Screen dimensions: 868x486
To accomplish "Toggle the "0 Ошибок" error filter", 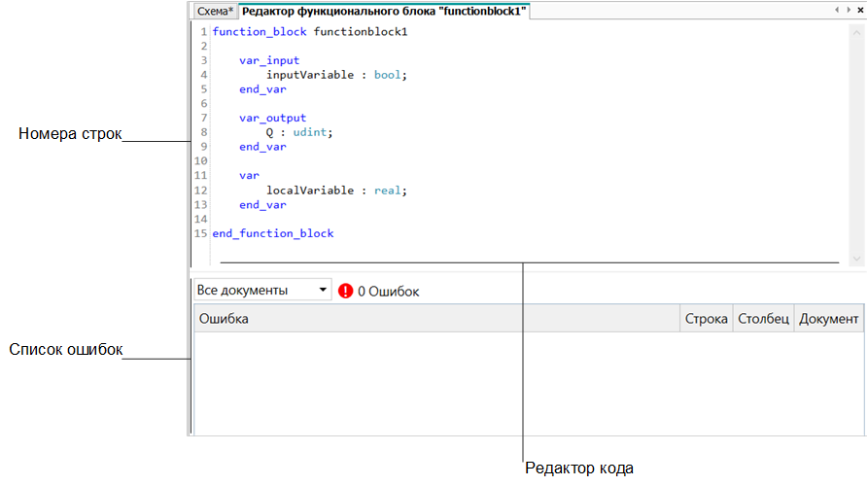I will tap(388, 291).
